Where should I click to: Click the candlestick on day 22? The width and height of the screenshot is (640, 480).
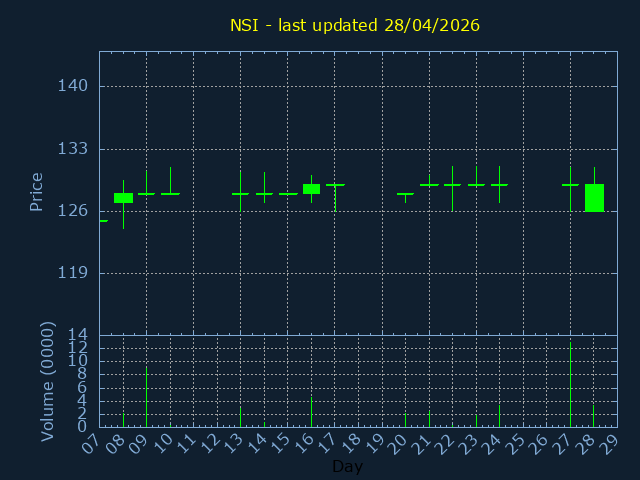tap(452, 185)
